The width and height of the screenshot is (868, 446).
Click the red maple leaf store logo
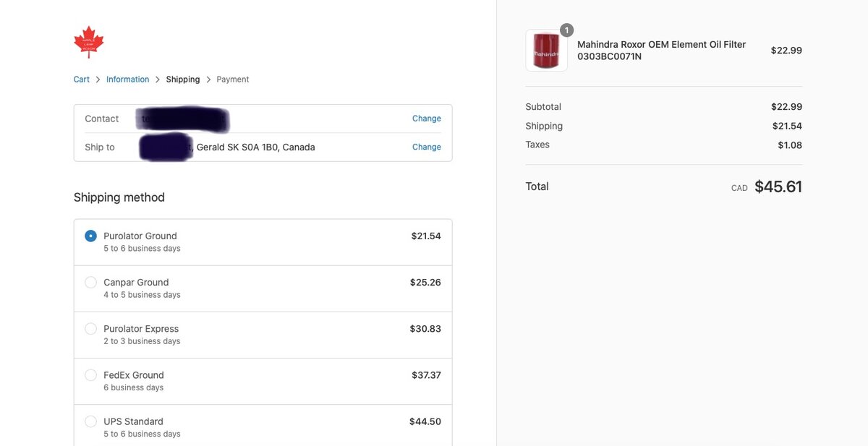(89, 42)
